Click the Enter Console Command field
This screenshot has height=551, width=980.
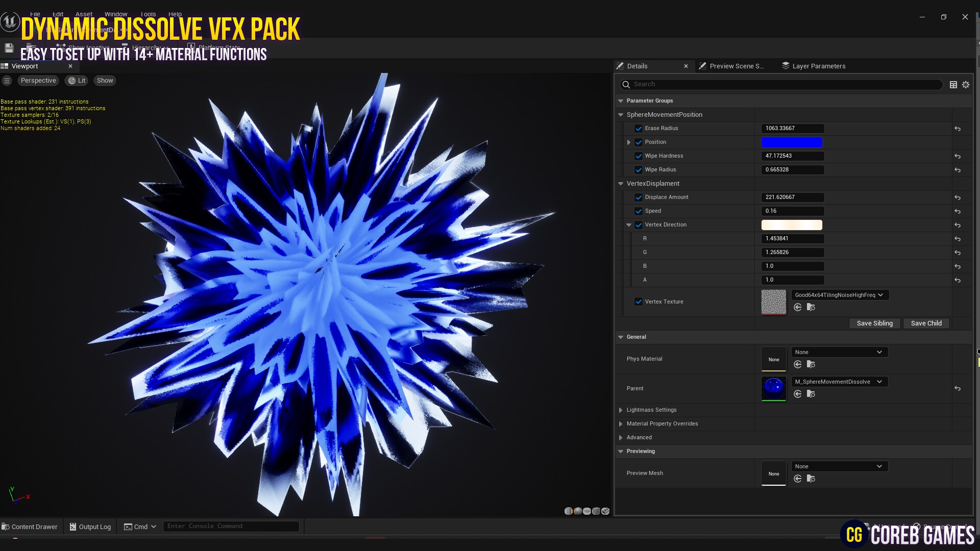click(231, 526)
